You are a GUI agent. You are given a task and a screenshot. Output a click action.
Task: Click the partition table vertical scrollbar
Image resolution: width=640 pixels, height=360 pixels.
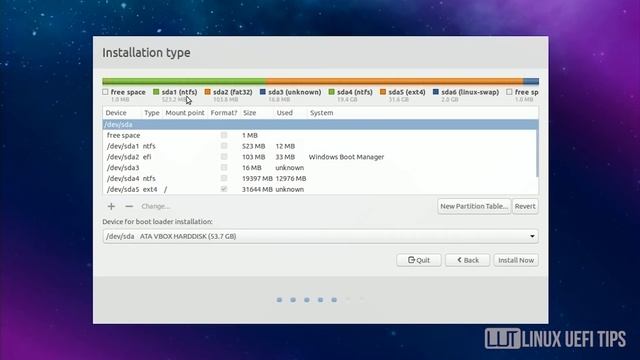[x=537, y=149]
